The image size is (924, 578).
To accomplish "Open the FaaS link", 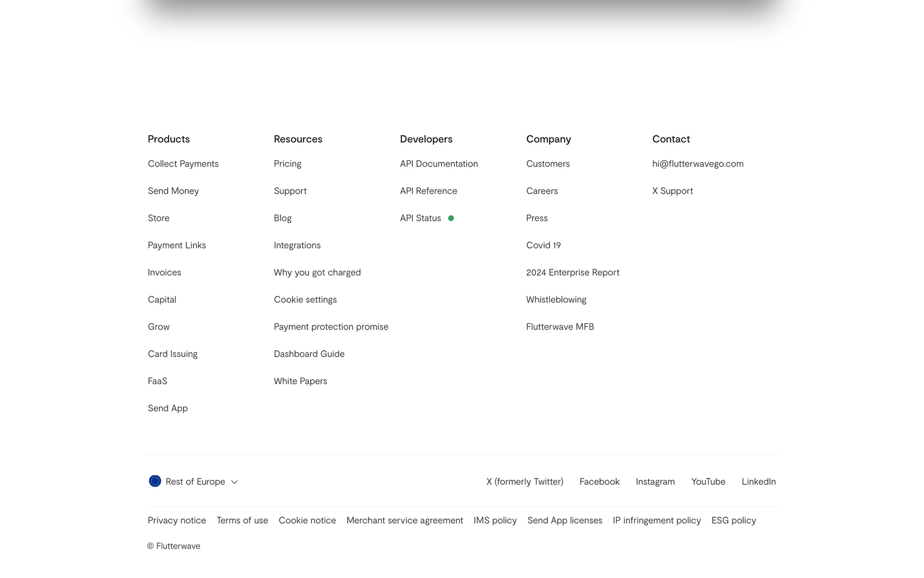I will (158, 381).
